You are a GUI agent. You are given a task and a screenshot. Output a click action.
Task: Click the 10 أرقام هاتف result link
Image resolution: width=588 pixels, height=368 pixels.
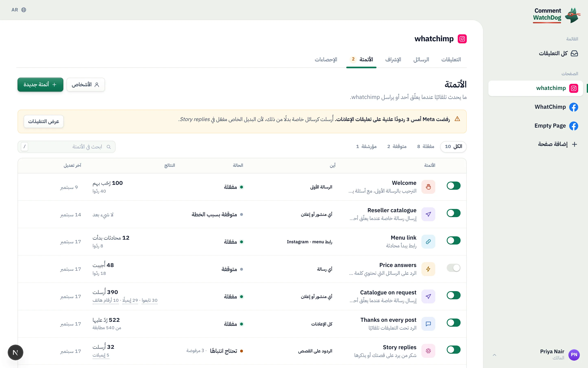pos(105,301)
